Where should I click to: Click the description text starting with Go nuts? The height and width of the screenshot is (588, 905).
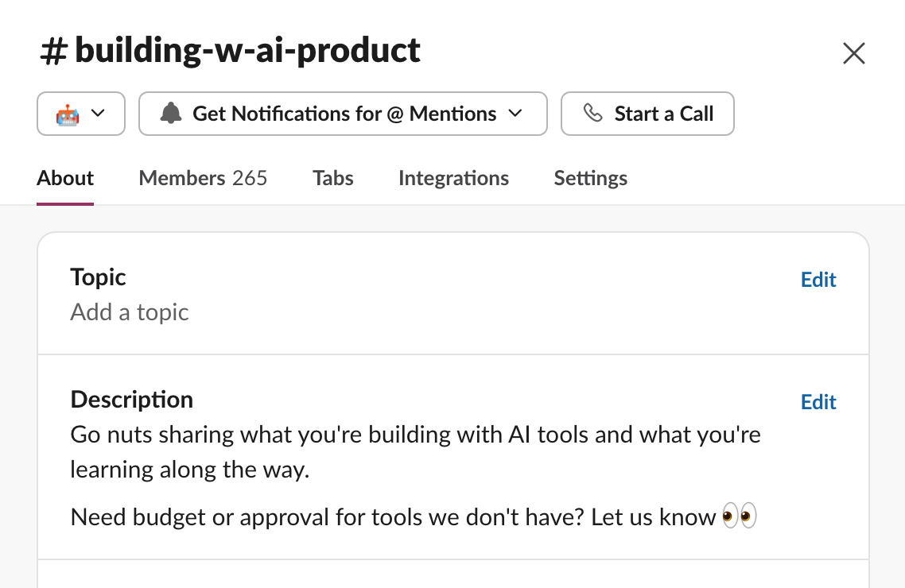click(x=415, y=435)
